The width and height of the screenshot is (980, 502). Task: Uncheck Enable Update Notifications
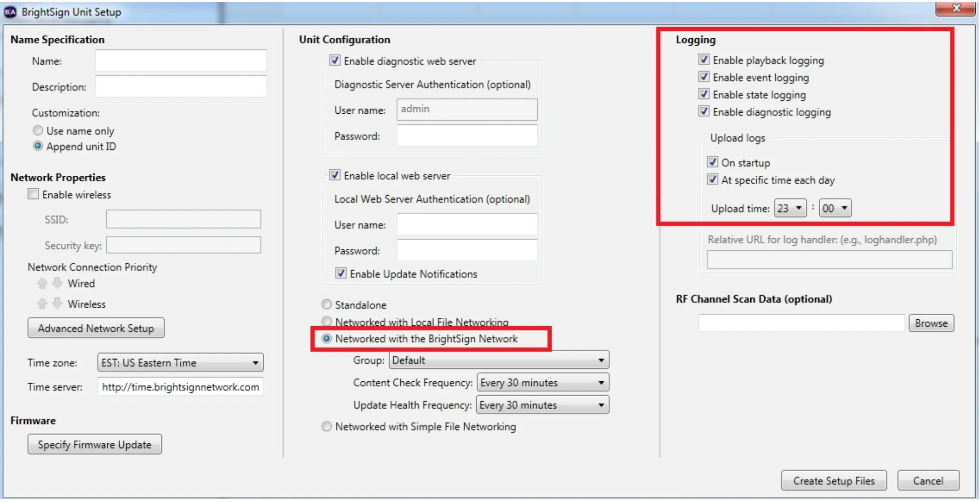[x=341, y=274]
